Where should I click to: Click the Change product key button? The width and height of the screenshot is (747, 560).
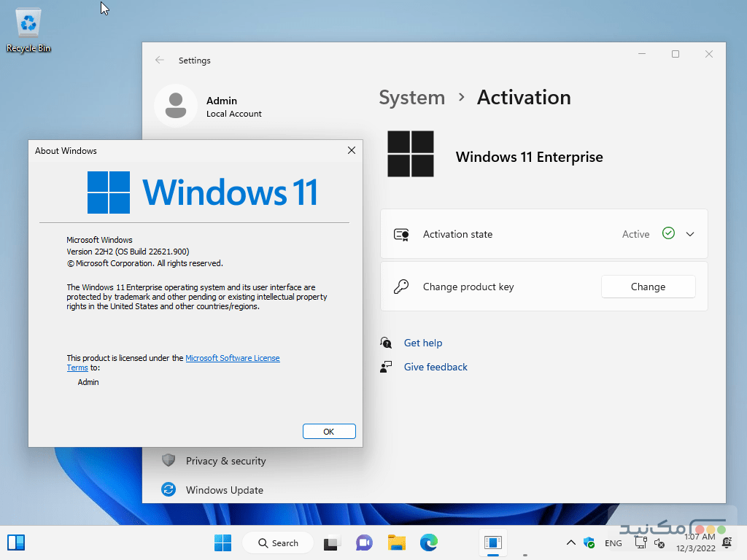pos(648,287)
